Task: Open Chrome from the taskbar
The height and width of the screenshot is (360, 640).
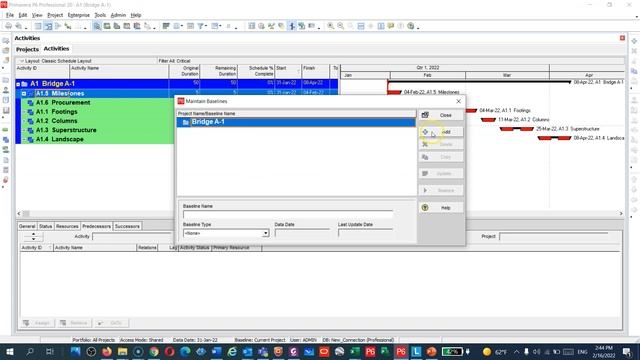Action: (x=154, y=351)
